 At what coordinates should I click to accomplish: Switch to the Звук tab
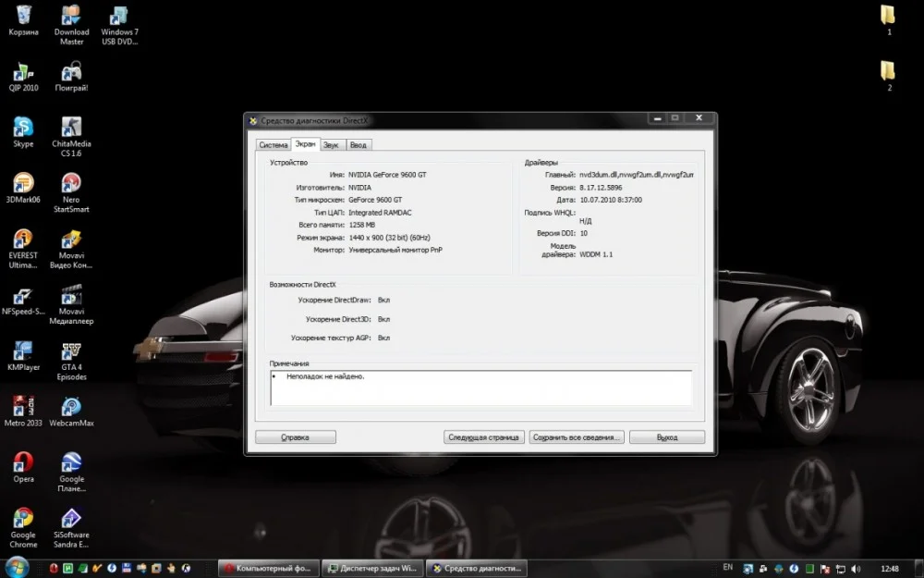pyautogui.click(x=331, y=145)
